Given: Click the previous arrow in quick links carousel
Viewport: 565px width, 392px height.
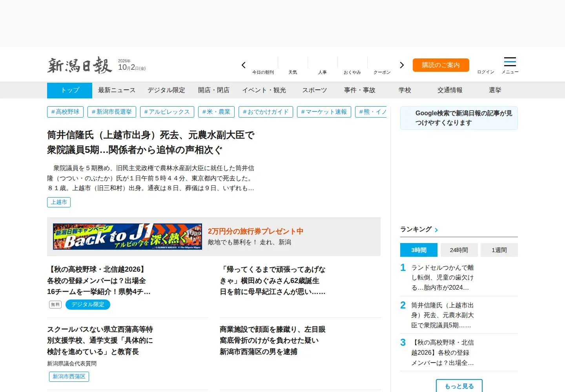Looking at the screenshot, I should (x=244, y=65).
